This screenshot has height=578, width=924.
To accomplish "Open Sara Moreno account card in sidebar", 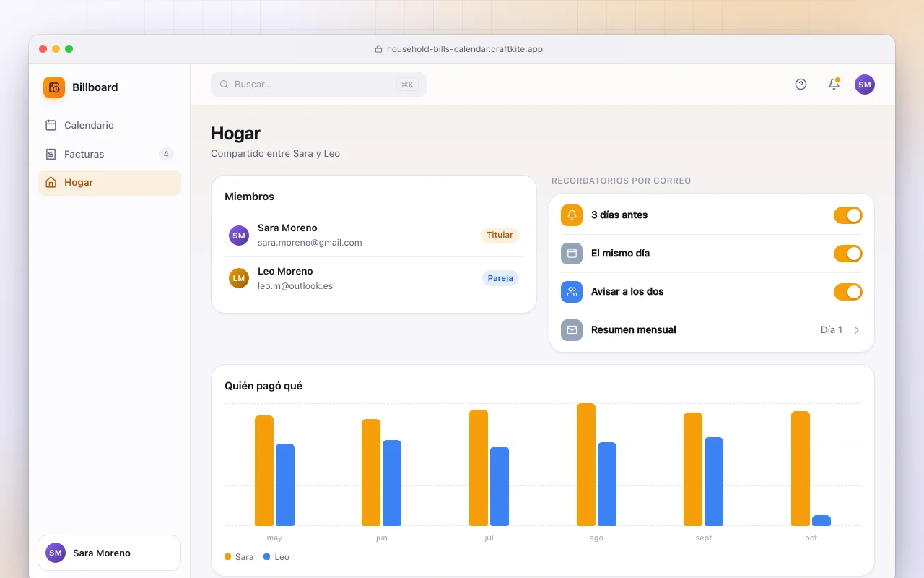I will coord(110,553).
